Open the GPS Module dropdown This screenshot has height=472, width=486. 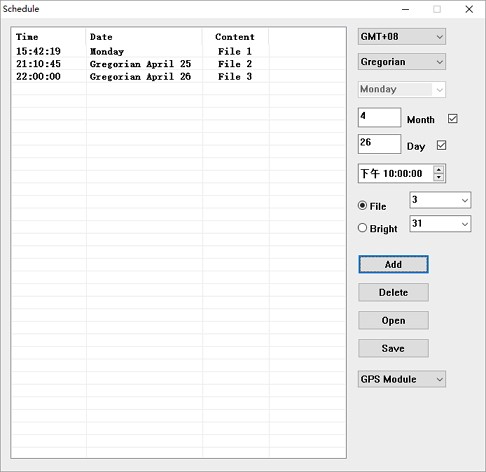coord(402,379)
